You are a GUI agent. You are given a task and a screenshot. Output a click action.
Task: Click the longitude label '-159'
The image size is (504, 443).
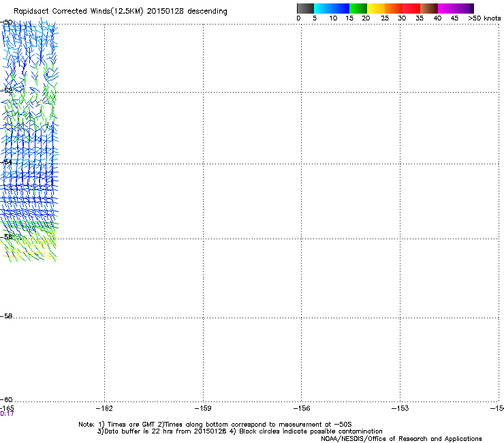pyautogui.click(x=203, y=408)
